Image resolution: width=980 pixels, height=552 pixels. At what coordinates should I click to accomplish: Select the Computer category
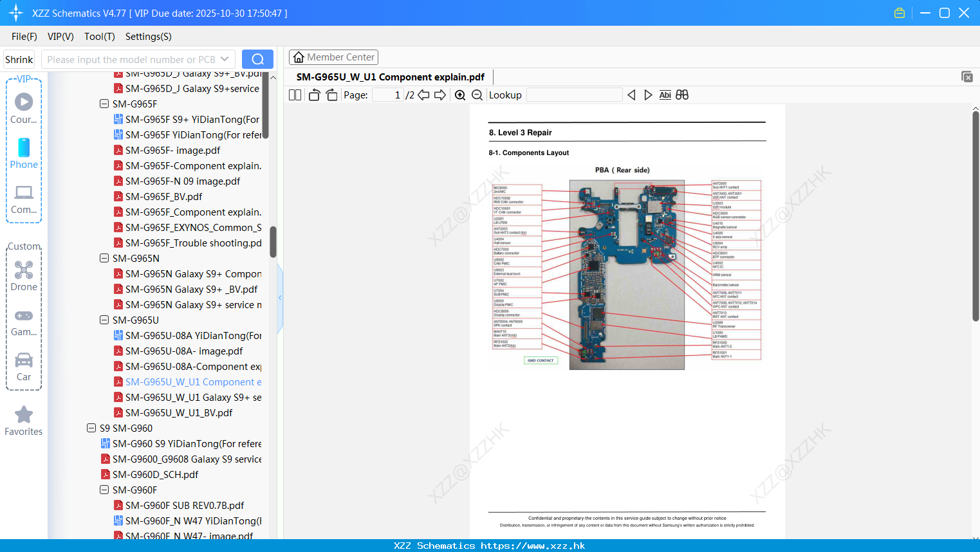24,199
